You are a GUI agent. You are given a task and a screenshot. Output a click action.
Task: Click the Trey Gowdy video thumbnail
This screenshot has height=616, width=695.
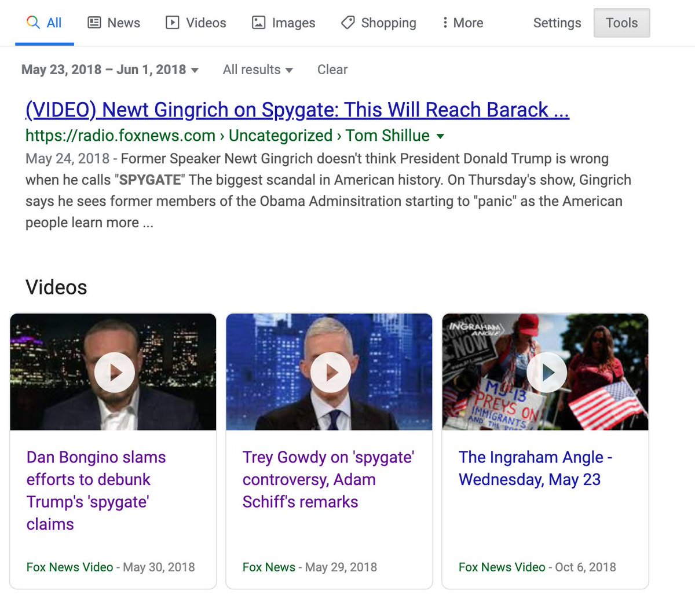329,372
